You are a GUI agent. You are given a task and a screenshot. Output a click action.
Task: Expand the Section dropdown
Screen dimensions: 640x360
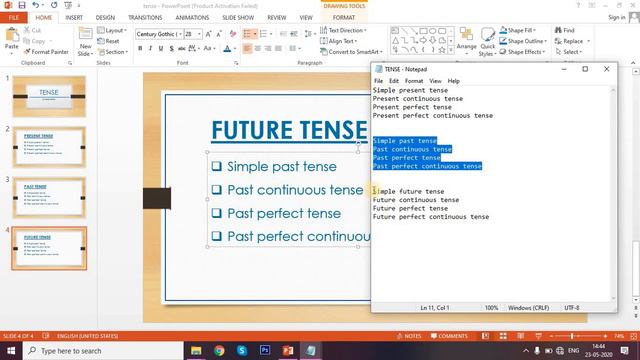pyautogui.click(x=113, y=52)
